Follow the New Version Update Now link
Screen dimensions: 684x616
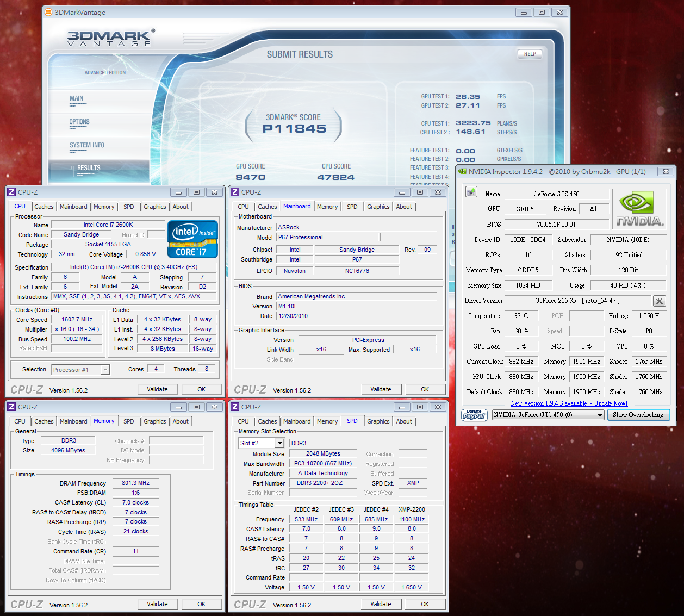569,403
